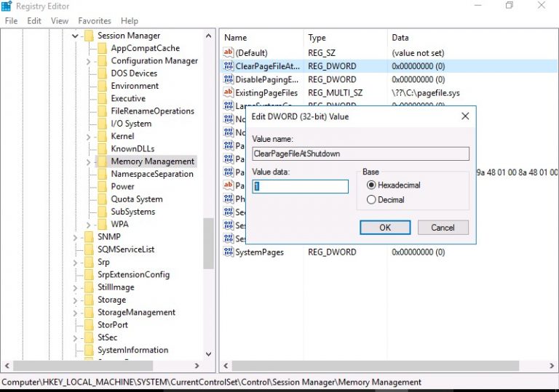Expand the SNMP key
Screen dimensions: 559x392
click(75, 237)
